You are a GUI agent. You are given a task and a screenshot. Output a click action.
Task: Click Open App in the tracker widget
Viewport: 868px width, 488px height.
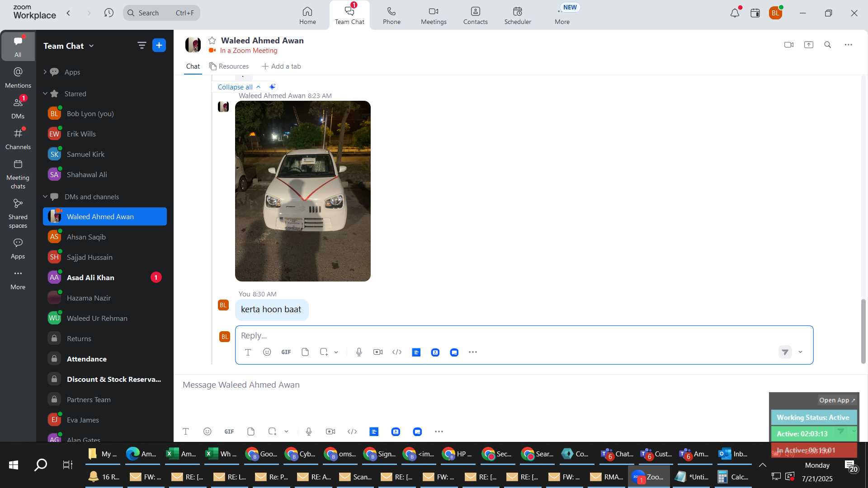(x=837, y=400)
